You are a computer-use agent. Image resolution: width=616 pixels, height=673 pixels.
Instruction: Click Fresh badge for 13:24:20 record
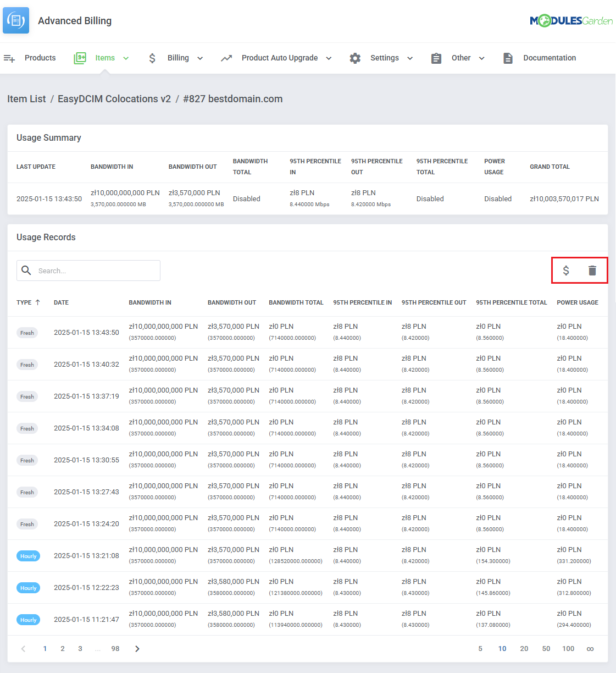pos(27,524)
